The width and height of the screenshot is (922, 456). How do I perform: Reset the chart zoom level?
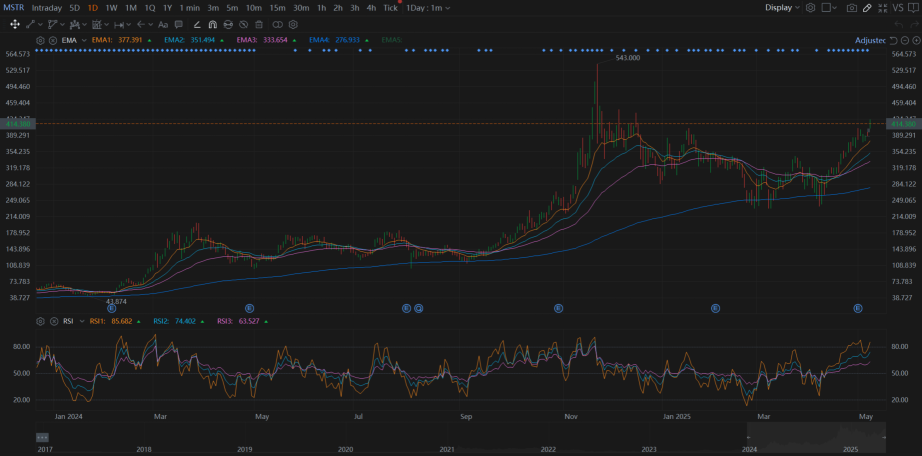pyautogui.click(x=893, y=41)
